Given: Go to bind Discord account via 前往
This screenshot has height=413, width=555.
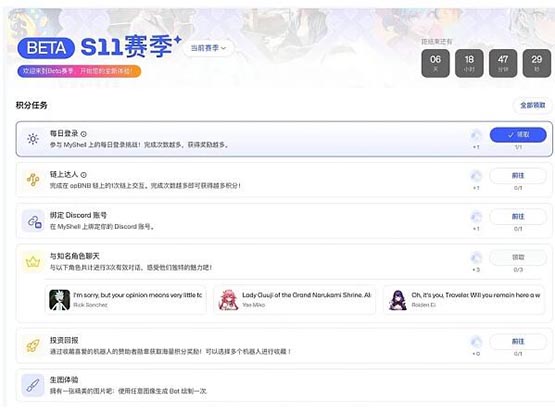Looking at the screenshot, I should point(518,216).
